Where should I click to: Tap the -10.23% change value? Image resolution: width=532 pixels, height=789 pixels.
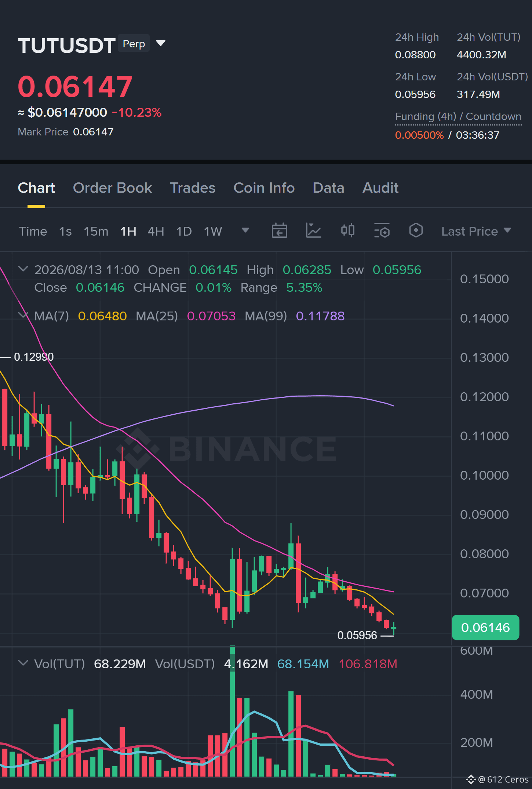[x=137, y=112]
